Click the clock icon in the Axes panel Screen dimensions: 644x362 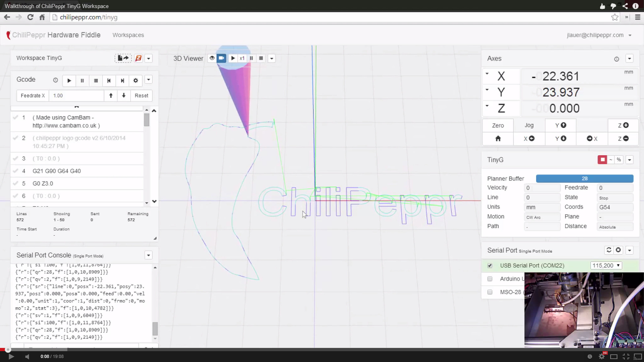(616, 59)
